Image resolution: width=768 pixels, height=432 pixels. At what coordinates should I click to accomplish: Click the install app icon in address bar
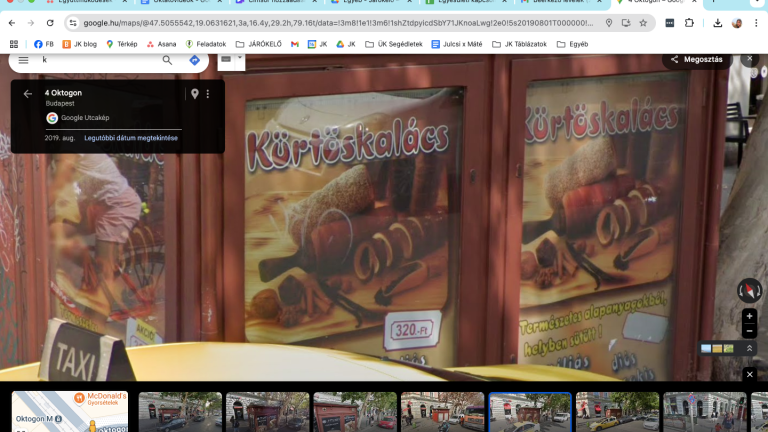tap(626, 23)
